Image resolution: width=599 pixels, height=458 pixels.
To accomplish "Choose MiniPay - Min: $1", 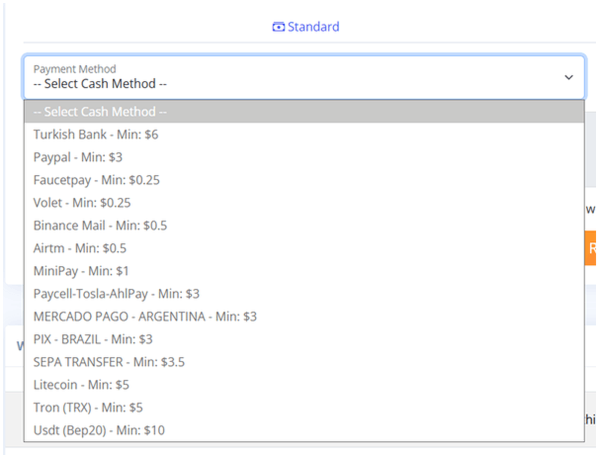I will pos(304,271).
